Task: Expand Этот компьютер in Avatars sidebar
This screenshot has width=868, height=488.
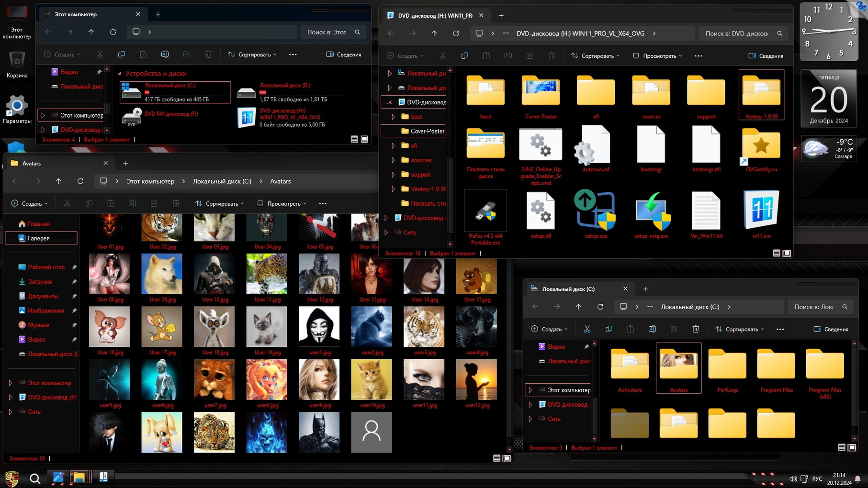Action: pos(11,383)
